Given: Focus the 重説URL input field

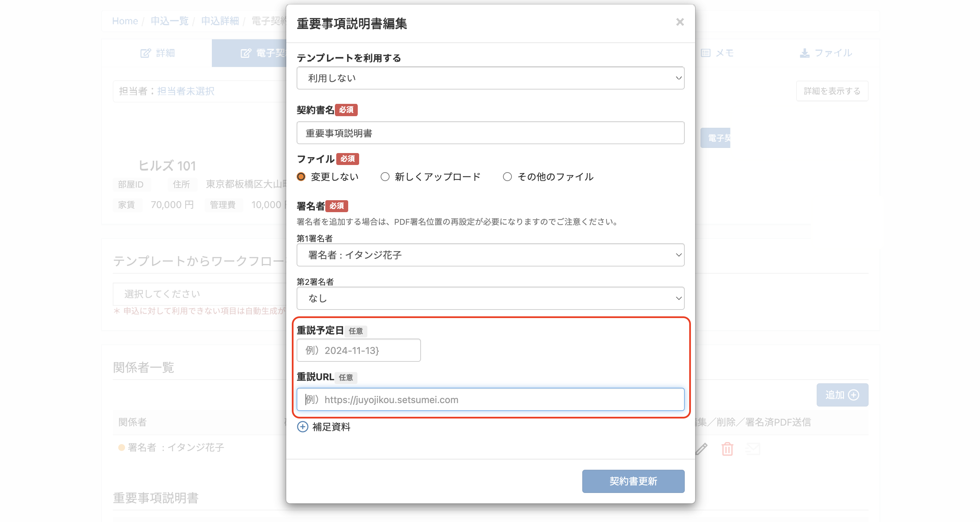Looking at the screenshot, I should (490, 399).
